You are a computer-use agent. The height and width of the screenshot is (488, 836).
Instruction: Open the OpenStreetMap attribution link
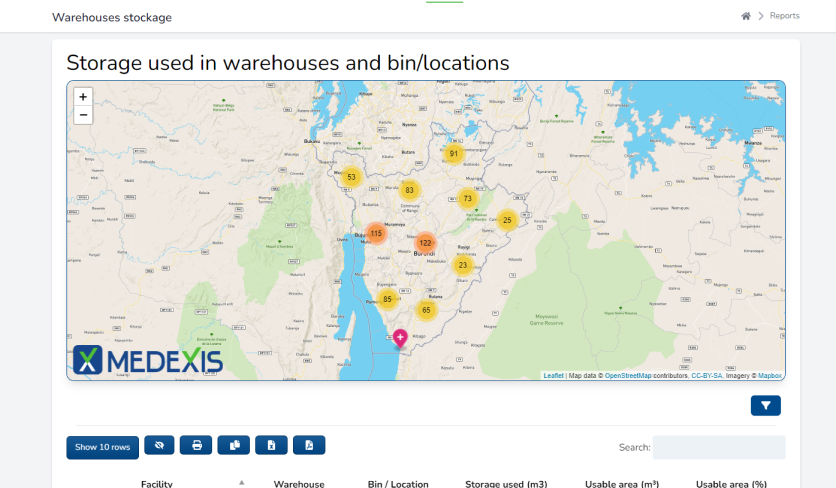click(x=628, y=376)
